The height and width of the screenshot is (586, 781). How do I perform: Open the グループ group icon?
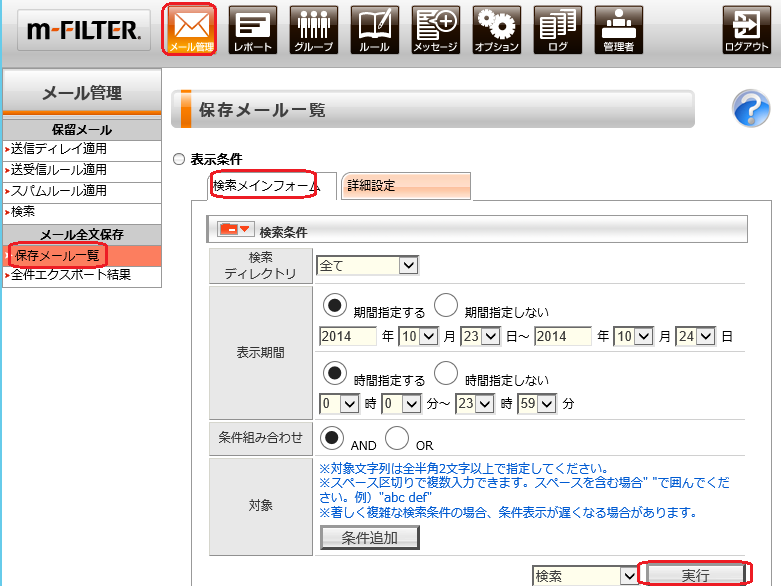pyautogui.click(x=315, y=29)
